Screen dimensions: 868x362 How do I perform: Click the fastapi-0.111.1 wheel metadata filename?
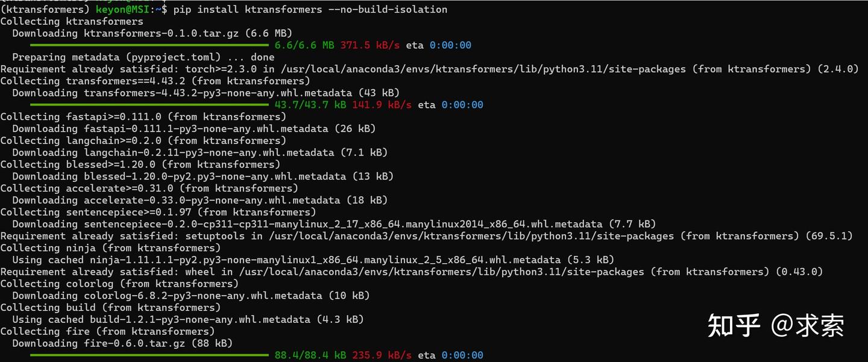click(206, 128)
